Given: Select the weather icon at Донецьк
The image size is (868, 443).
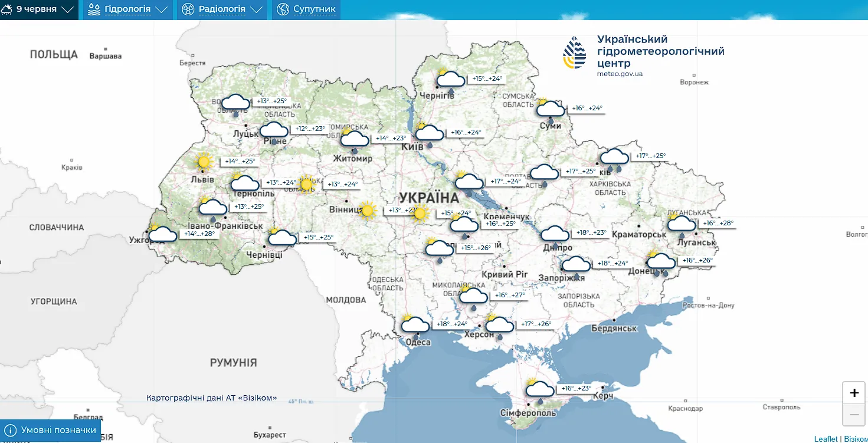Looking at the screenshot, I should tap(660, 263).
